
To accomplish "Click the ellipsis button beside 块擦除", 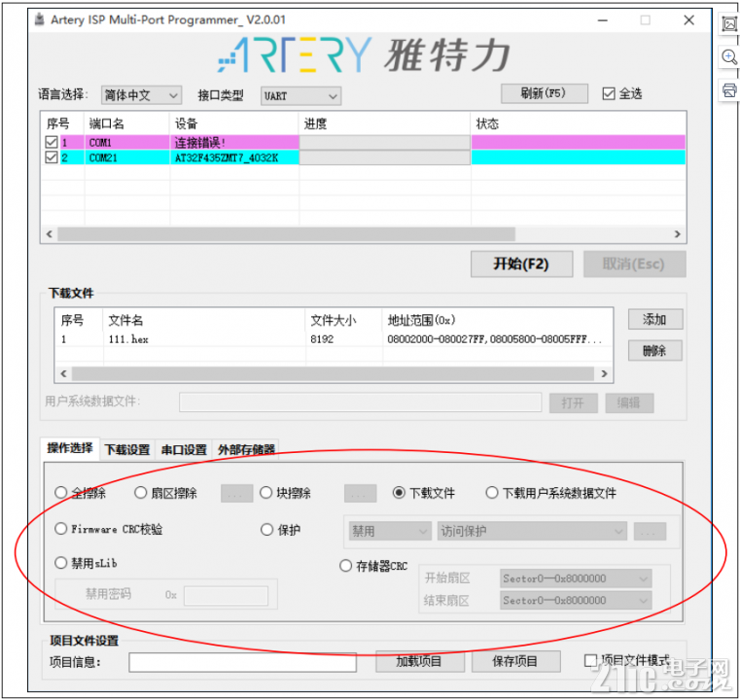I will pos(360,494).
